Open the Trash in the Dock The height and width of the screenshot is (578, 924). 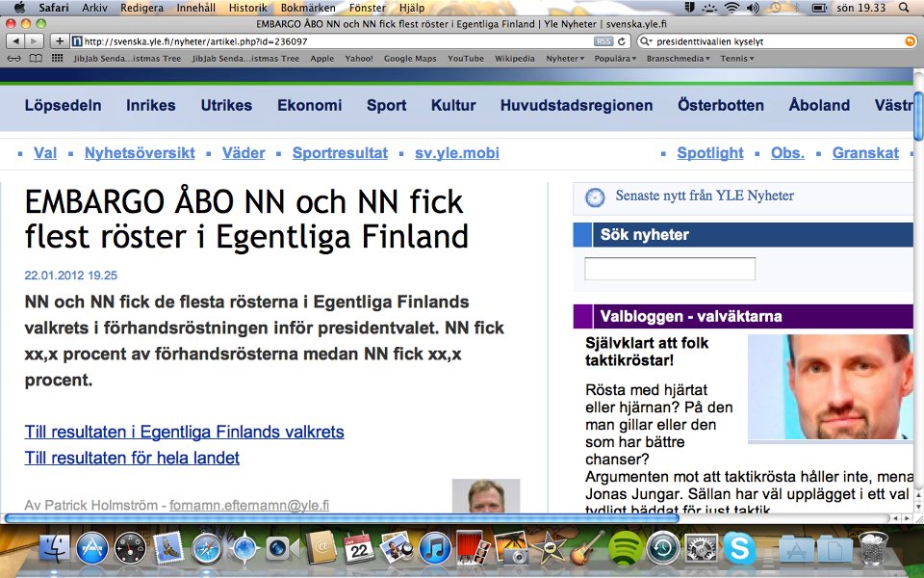pos(873,548)
